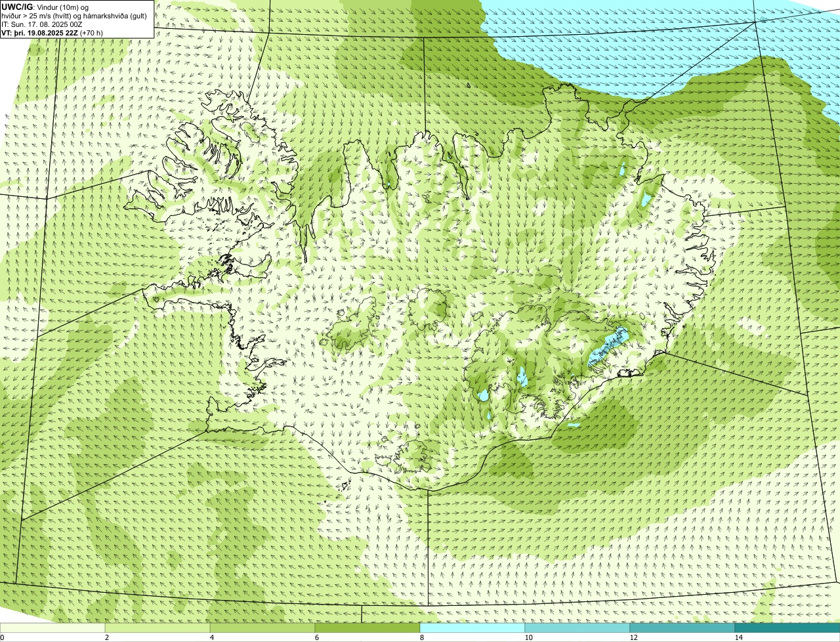This screenshot has height=642, width=840.
Task: Click the legend label "14"
Action: point(738,637)
